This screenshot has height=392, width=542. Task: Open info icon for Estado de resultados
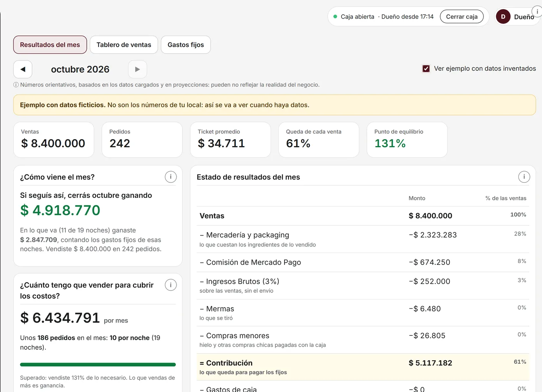[x=524, y=177]
